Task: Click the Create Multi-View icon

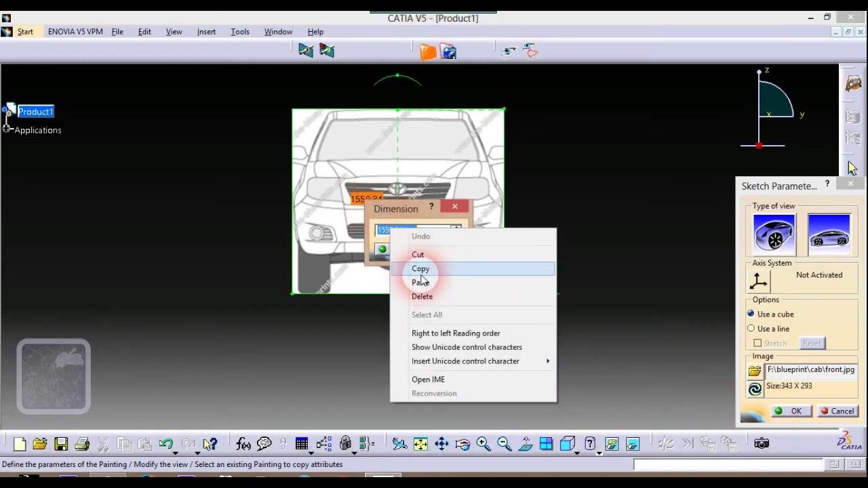Action: pos(547,444)
